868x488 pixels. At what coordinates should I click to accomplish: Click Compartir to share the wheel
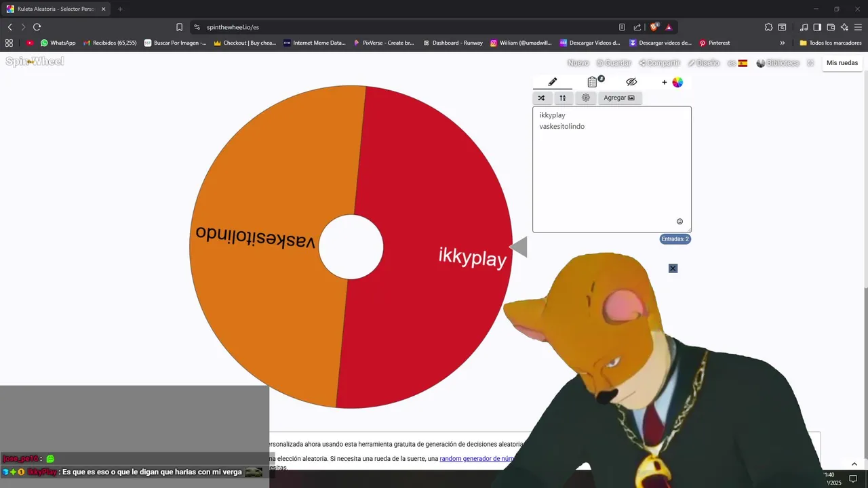point(659,63)
